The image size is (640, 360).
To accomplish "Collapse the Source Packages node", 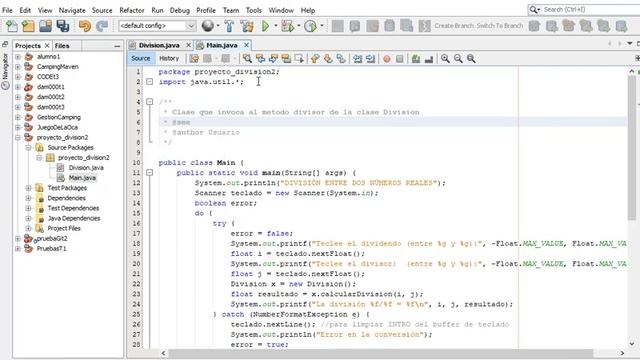I will 29,148.
